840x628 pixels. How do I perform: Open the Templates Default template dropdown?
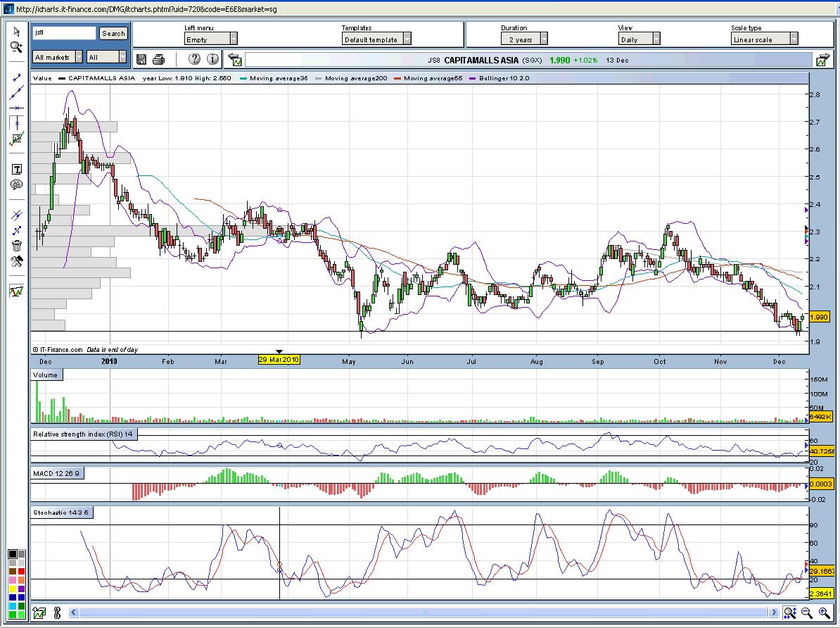click(376, 39)
